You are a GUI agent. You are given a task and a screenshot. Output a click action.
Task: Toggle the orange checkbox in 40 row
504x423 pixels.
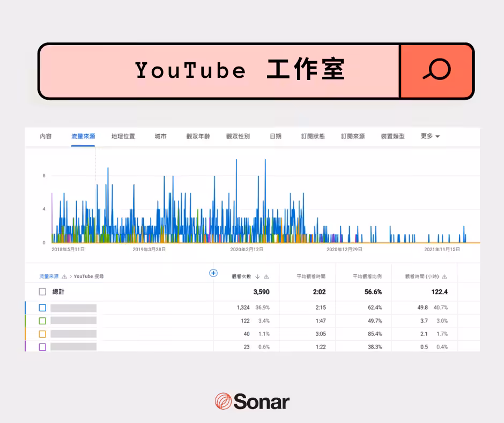tap(42, 334)
